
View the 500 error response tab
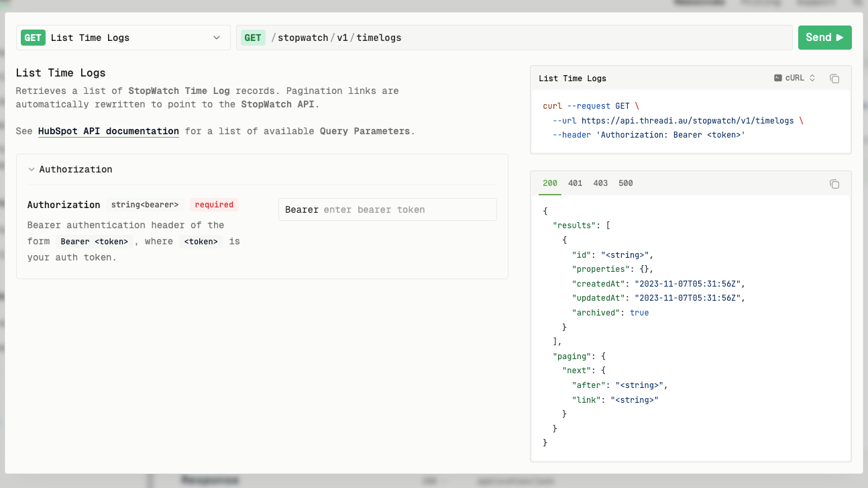click(625, 183)
